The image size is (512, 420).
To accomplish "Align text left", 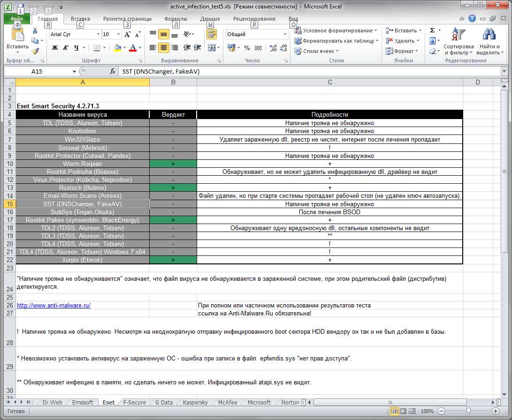I will pyautogui.click(x=153, y=48).
